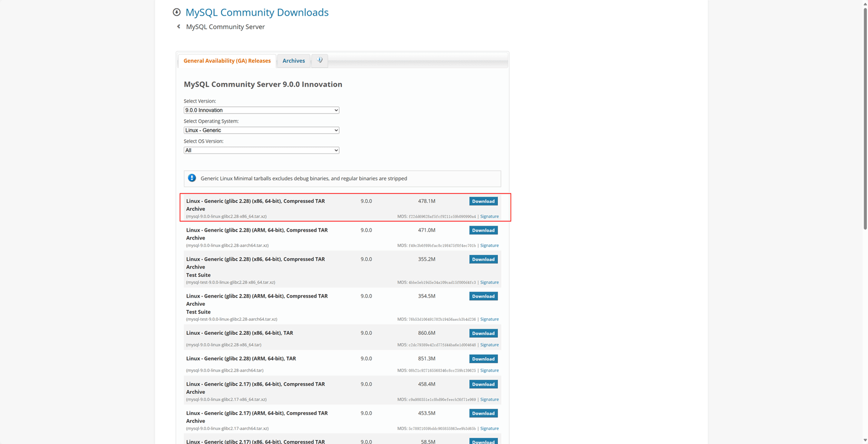Open the dolphin icon tab
Image resolution: width=868 pixels, height=444 pixels.
point(320,61)
